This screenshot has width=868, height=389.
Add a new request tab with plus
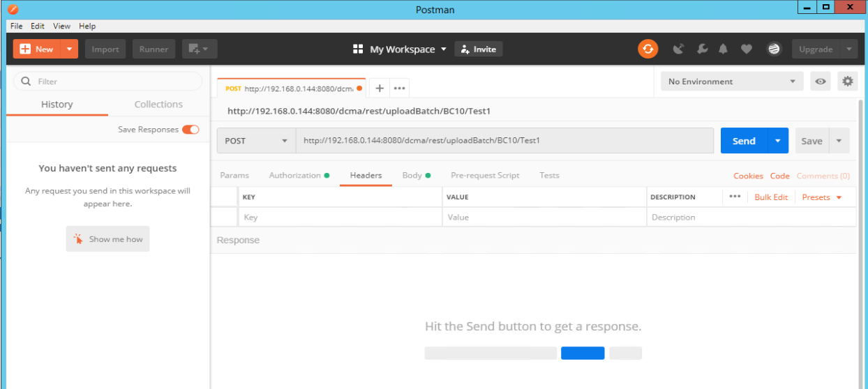pos(380,89)
